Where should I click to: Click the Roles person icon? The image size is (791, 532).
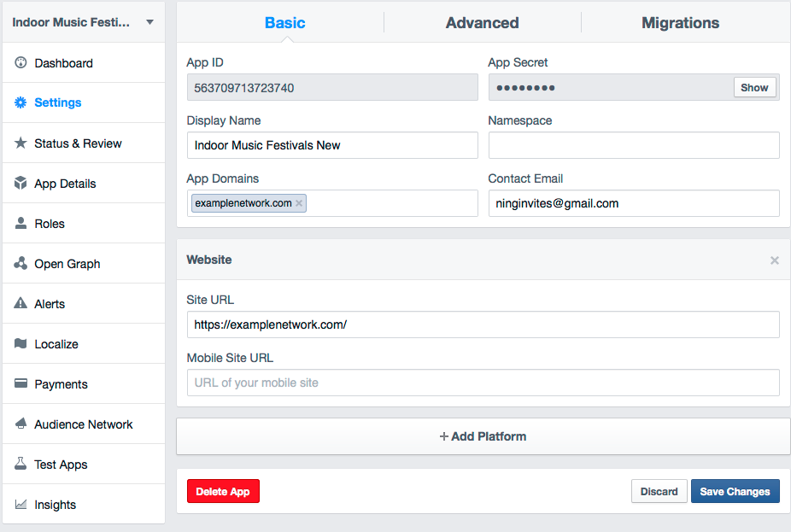tap(21, 224)
